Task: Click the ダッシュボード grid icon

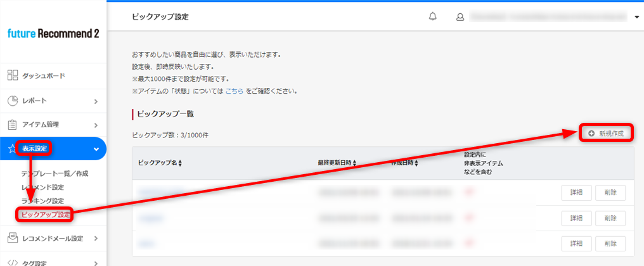Action: pos(13,75)
